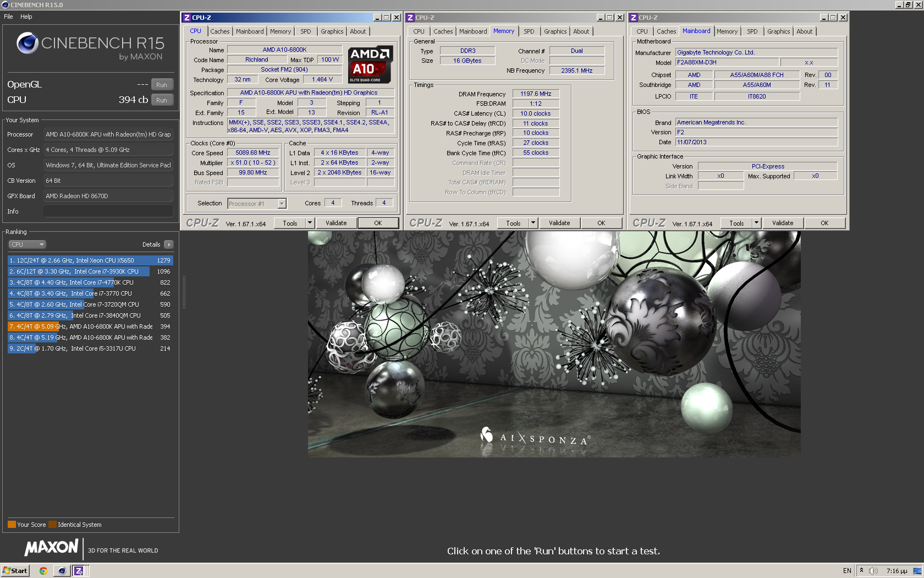Switch to SPD tab in Memory CPU-Z window
The width and height of the screenshot is (924, 578).
(x=529, y=31)
